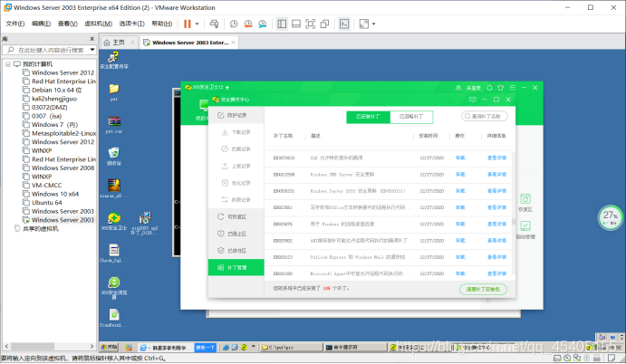Click the 查询补丁名称 search box
Image resolution: width=626 pixels, height=364 pixels.
click(x=485, y=116)
